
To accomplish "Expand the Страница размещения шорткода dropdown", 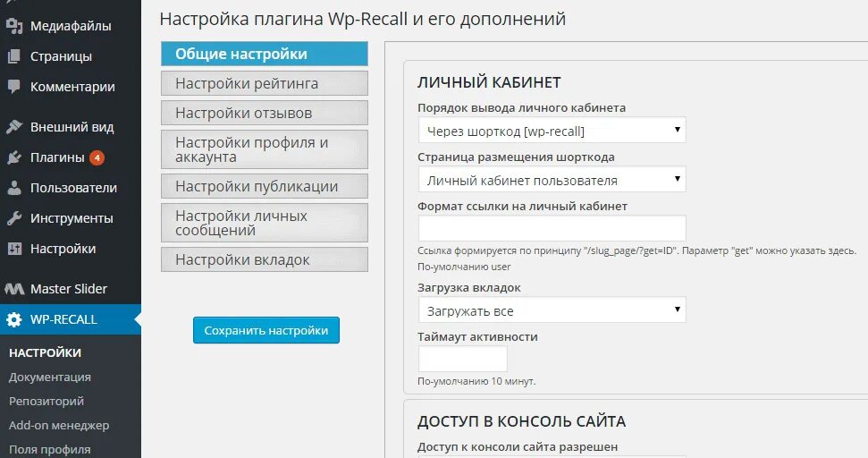I will coord(552,180).
